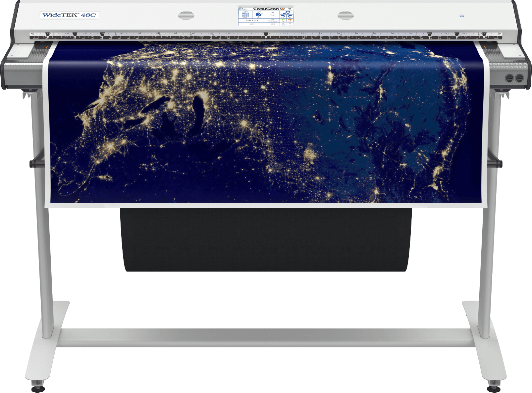
Task: Tap the Color mode palette icon
Action: 259,14
